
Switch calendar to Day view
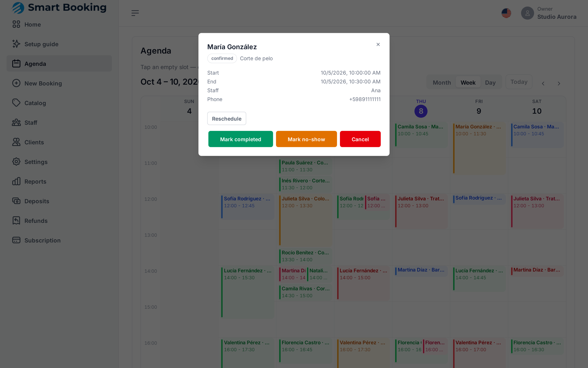click(x=490, y=83)
